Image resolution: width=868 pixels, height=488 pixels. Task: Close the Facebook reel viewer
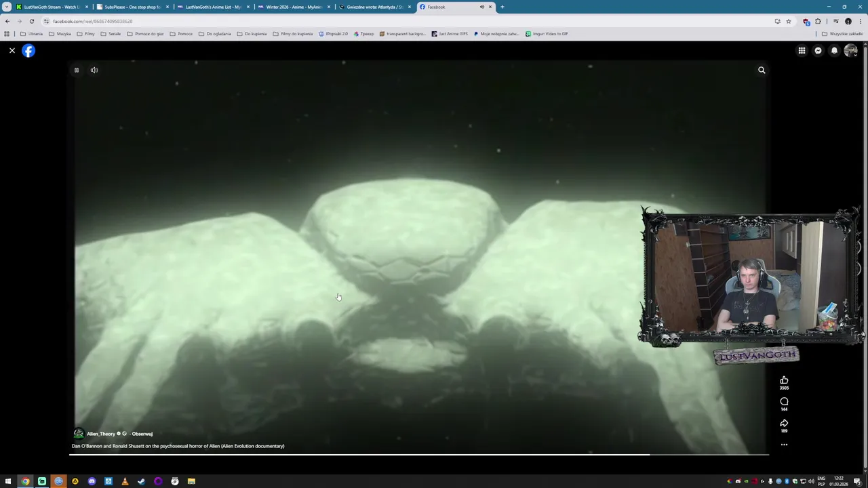pos(12,51)
